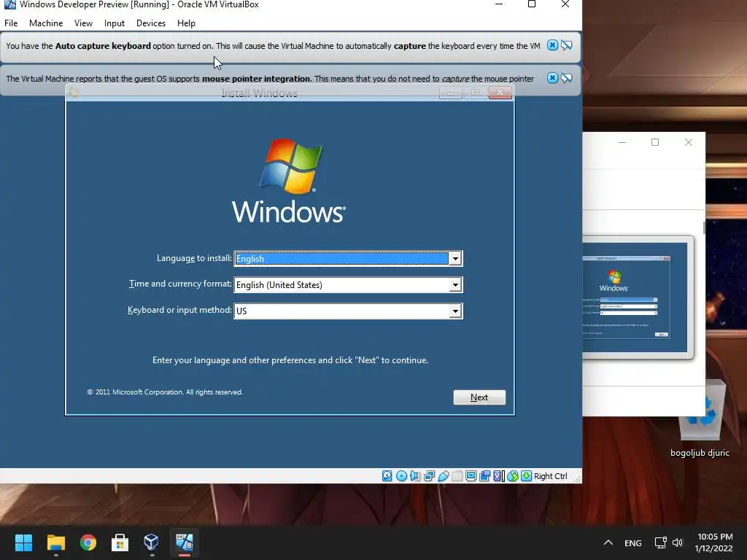Open the File menu
The height and width of the screenshot is (560, 747).
11,23
